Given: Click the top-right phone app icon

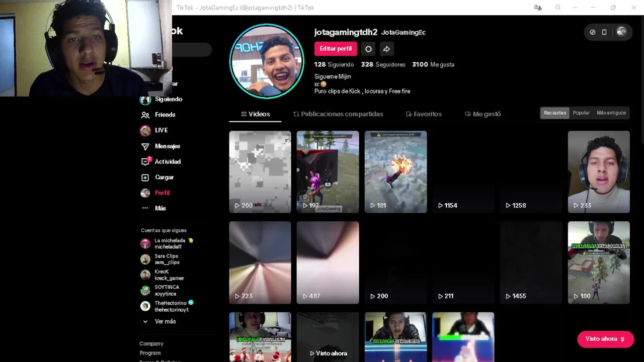Looking at the screenshot, I should [604, 32].
